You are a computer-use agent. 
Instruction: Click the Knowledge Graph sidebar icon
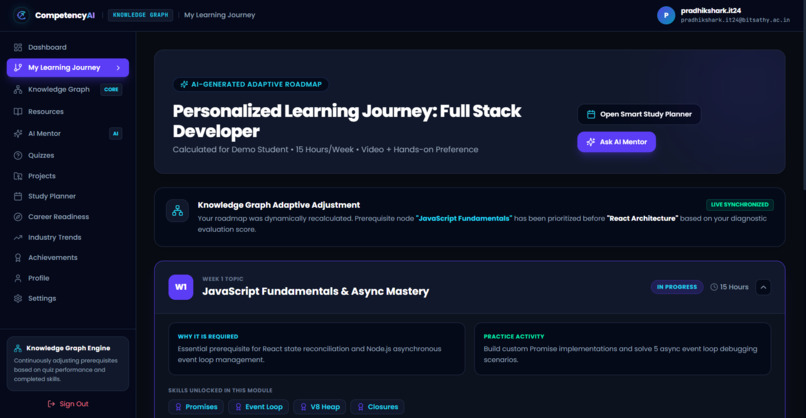18,89
